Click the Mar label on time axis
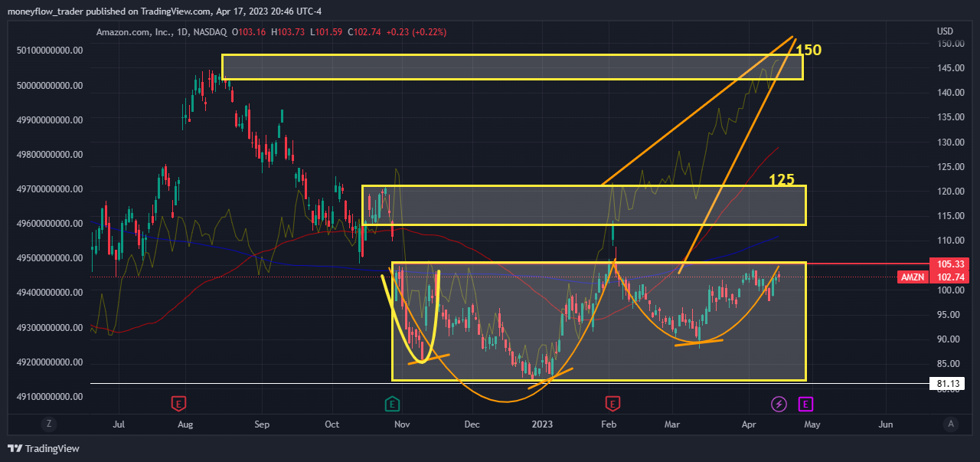This screenshot has height=462, width=980. pyautogui.click(x=672, y=424)
